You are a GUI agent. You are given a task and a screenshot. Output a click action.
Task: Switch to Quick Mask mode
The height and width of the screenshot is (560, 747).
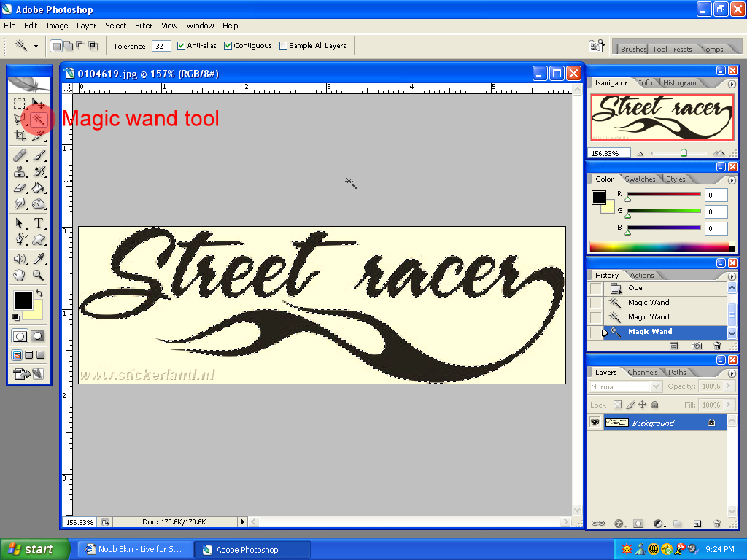[x=38, y=335]
